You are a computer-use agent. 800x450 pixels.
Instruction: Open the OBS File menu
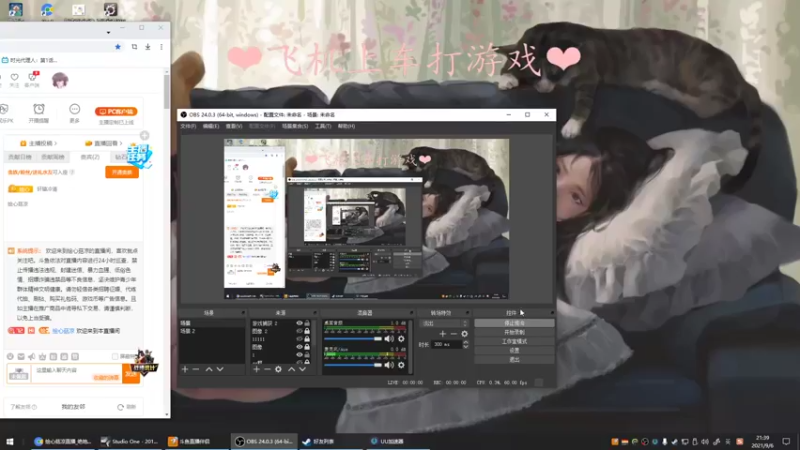tap(188, 126)
